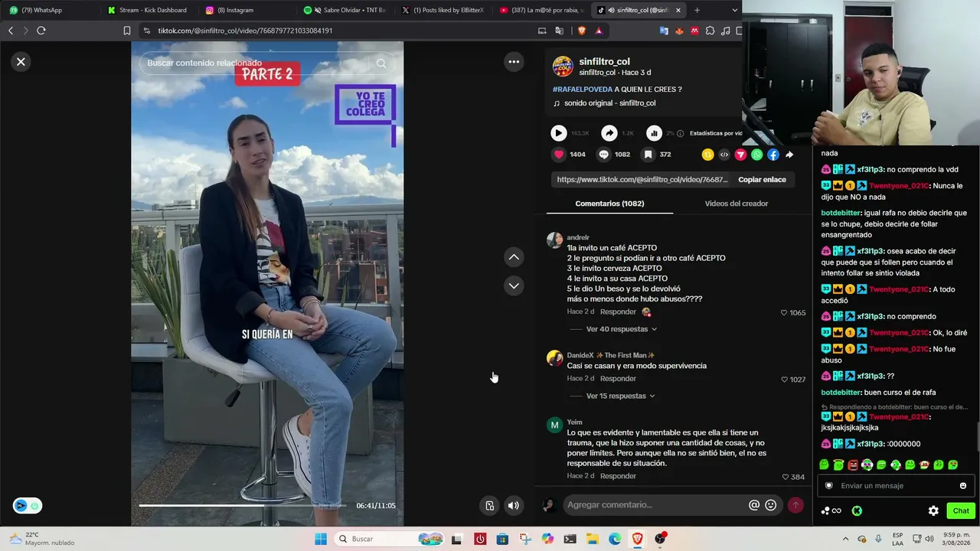The height and width of the screenshot is (551, 980).
Task: Post comment with red arrow button
Action: pos(795,505)
